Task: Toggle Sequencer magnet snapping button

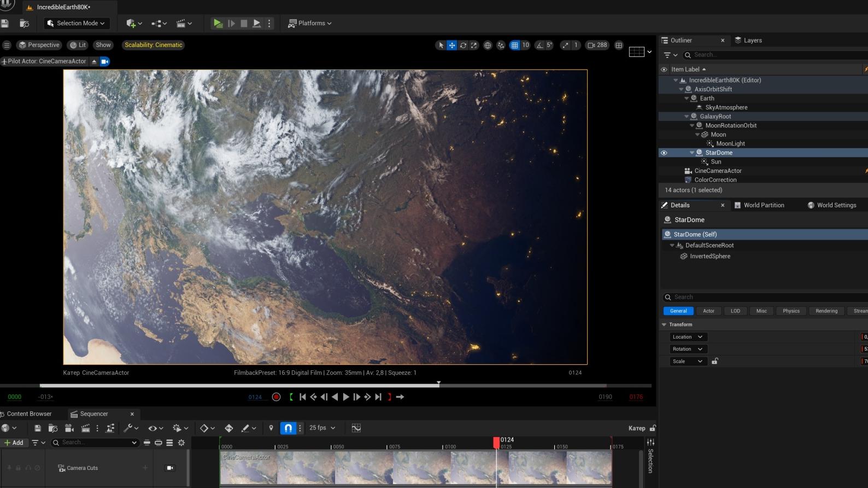Action: click(288, 428)
